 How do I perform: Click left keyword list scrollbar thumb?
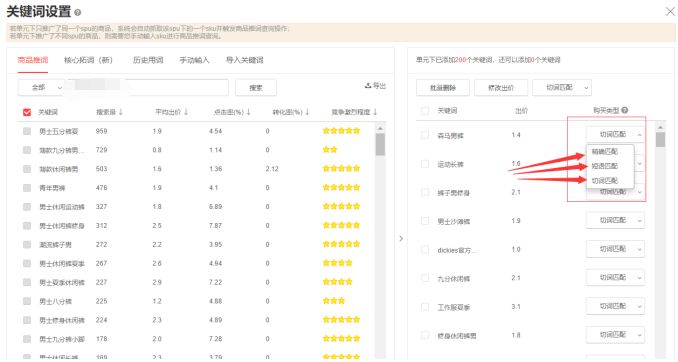tap(380, 144)
